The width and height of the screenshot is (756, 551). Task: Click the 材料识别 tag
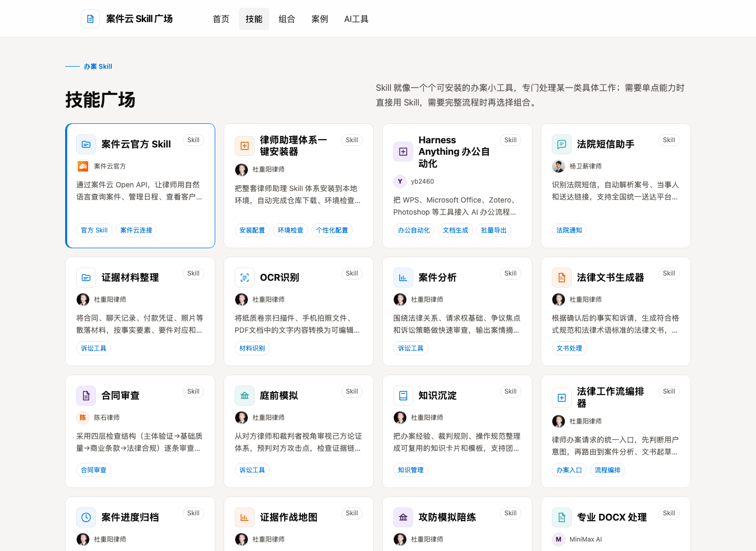(x=253, y=348)
